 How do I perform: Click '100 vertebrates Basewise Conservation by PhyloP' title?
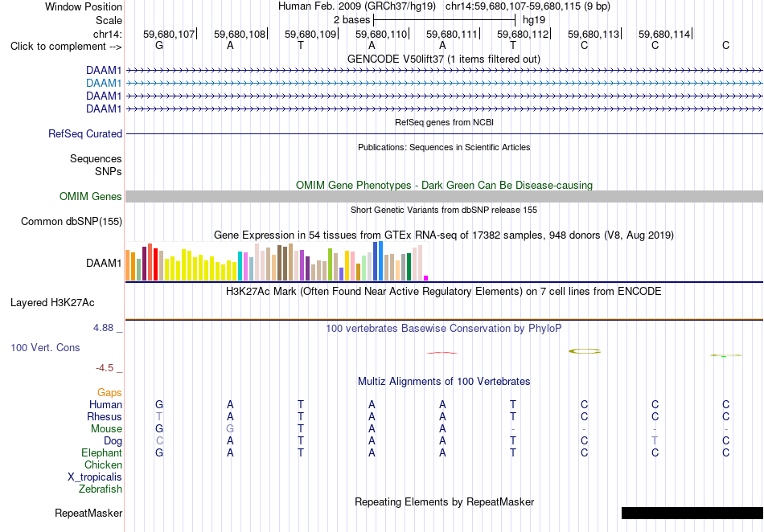(x=444, y=329)
